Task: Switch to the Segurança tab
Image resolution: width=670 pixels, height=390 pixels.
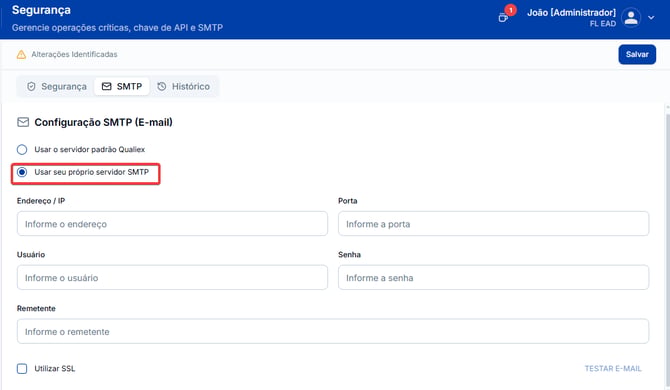Action: tap(57, 86)
